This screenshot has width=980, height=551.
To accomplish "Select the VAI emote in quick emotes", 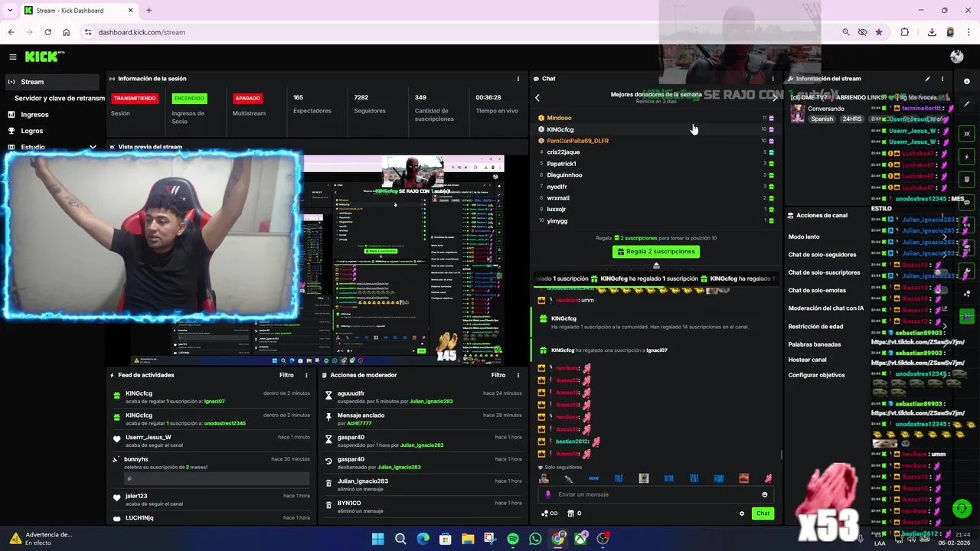I will pyautogui.click(x=694, y=478).
